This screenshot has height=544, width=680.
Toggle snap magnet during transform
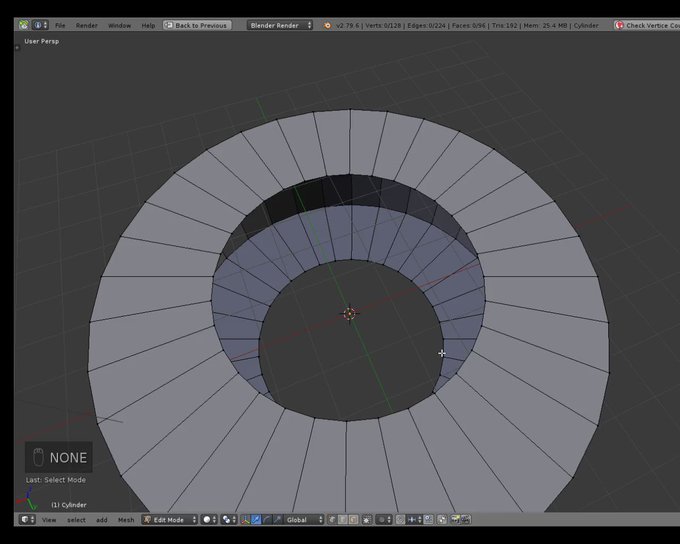(400, 520)
